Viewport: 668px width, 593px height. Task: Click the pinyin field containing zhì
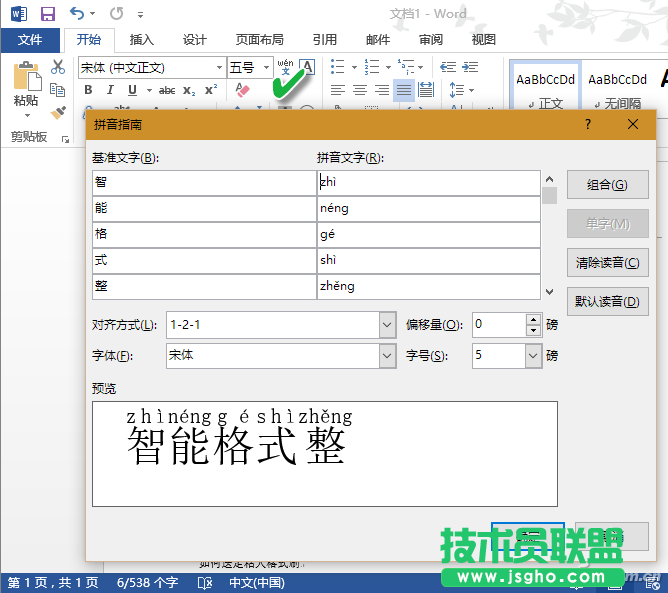point(428,182)
